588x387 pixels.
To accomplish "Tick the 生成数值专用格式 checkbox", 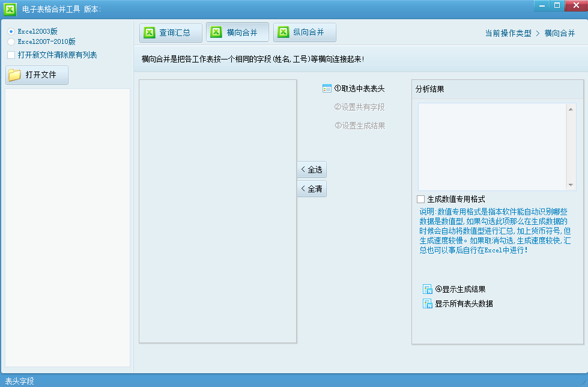I will pos(420,199).
